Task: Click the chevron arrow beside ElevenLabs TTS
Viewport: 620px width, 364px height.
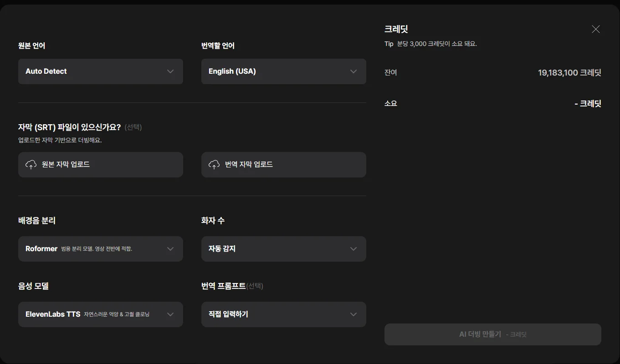Action: point(170,314)
